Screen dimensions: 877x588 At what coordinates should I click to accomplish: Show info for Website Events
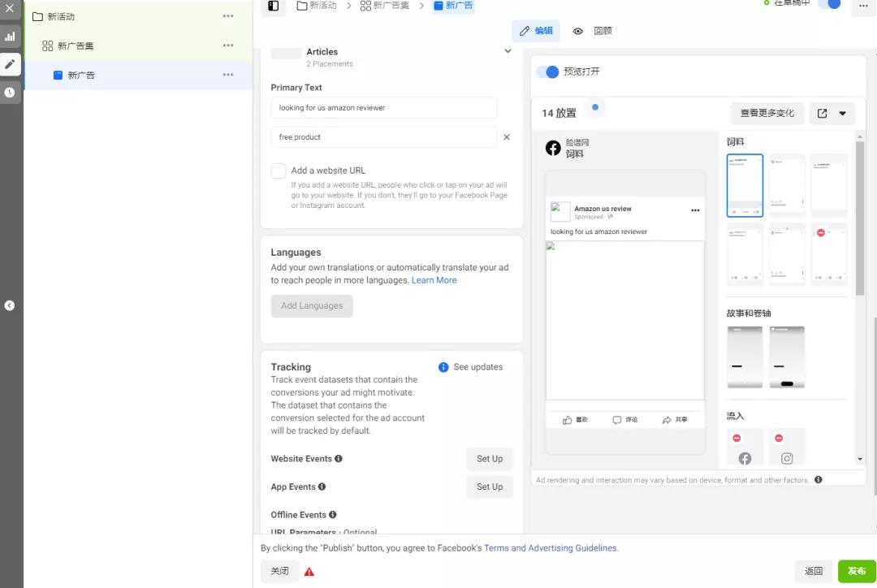(339, 459)
